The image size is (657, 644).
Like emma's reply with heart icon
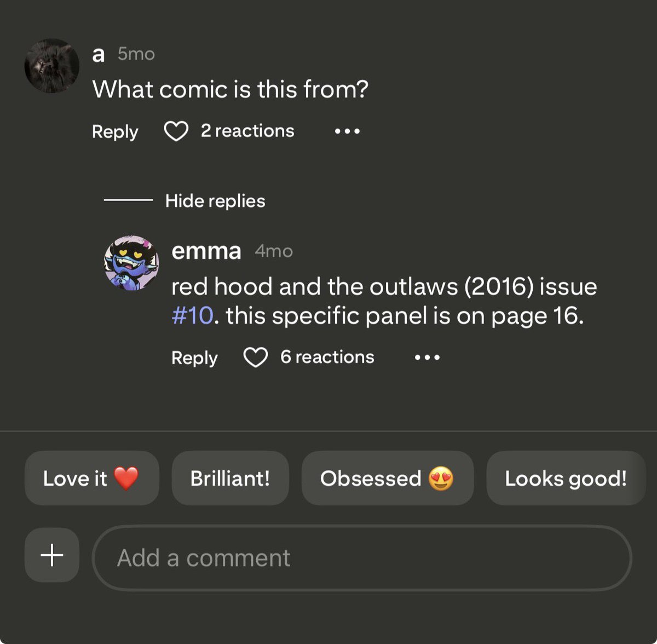coord(255,358)
